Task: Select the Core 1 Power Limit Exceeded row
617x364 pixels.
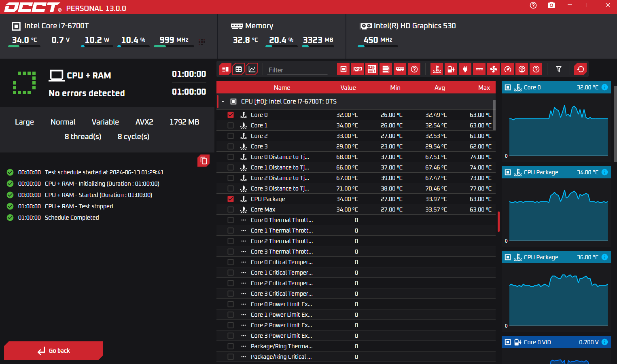Action: coord(356,315)
